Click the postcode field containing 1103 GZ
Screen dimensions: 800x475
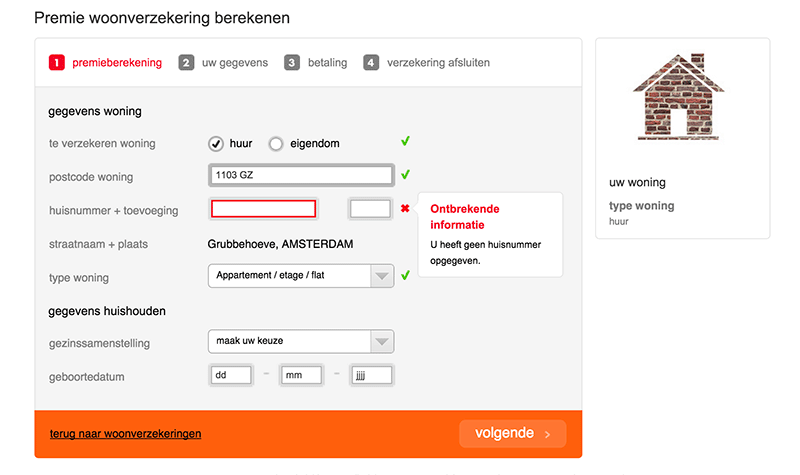tap(301, 175)
